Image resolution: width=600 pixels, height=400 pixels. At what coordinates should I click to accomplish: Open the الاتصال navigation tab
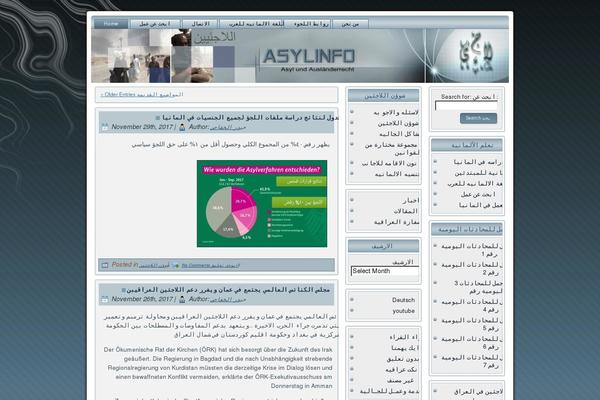tap(200, 24)
